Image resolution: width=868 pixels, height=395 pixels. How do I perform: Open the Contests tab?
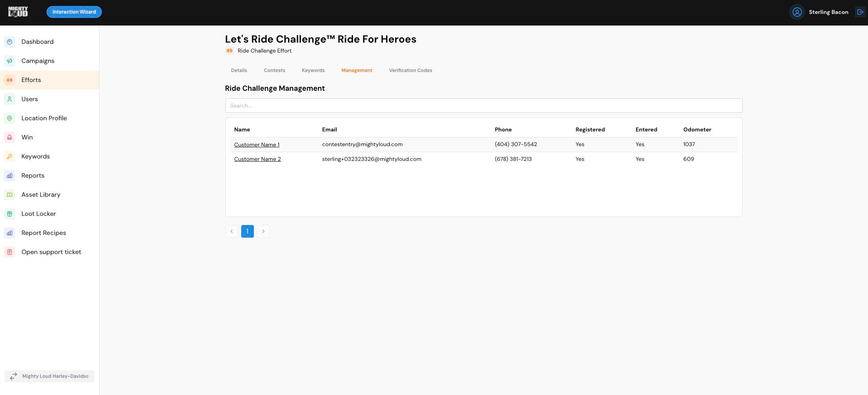coord(274,70)
